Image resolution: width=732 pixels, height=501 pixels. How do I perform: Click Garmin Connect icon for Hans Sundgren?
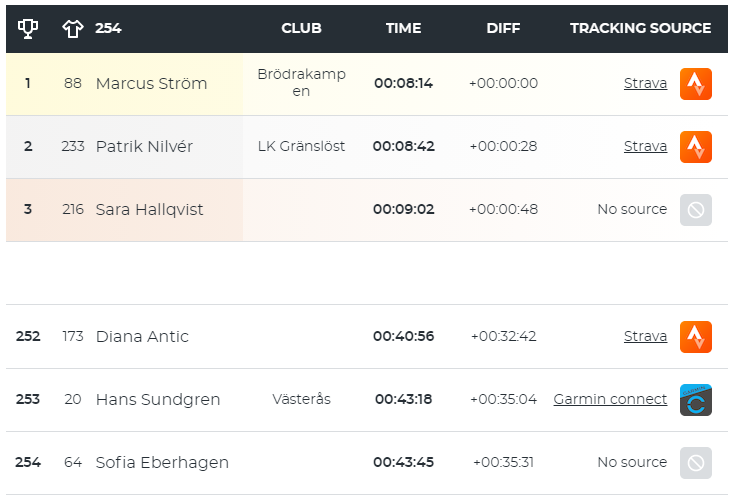coord(696,400)
